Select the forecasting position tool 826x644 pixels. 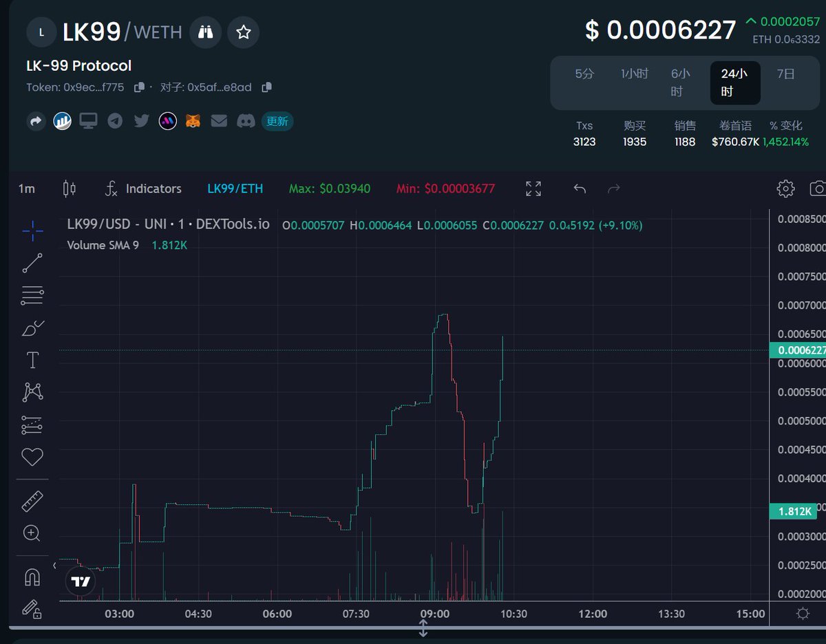32,425
